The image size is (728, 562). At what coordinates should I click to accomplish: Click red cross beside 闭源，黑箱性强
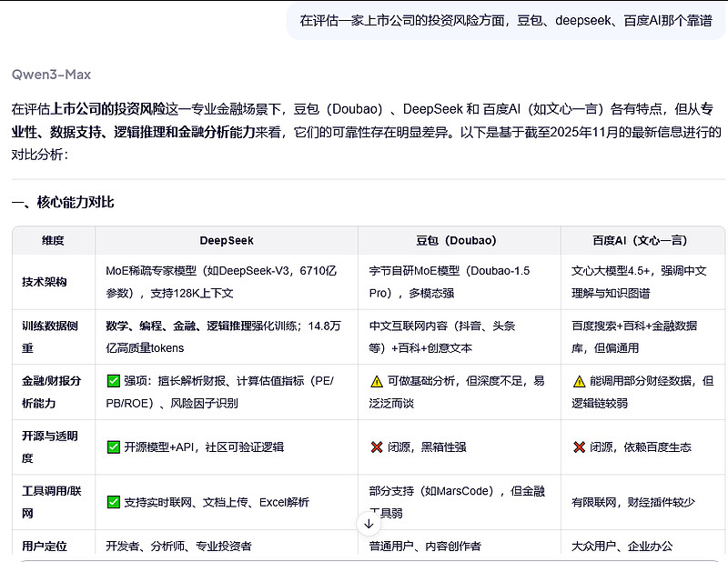(377, 447)
